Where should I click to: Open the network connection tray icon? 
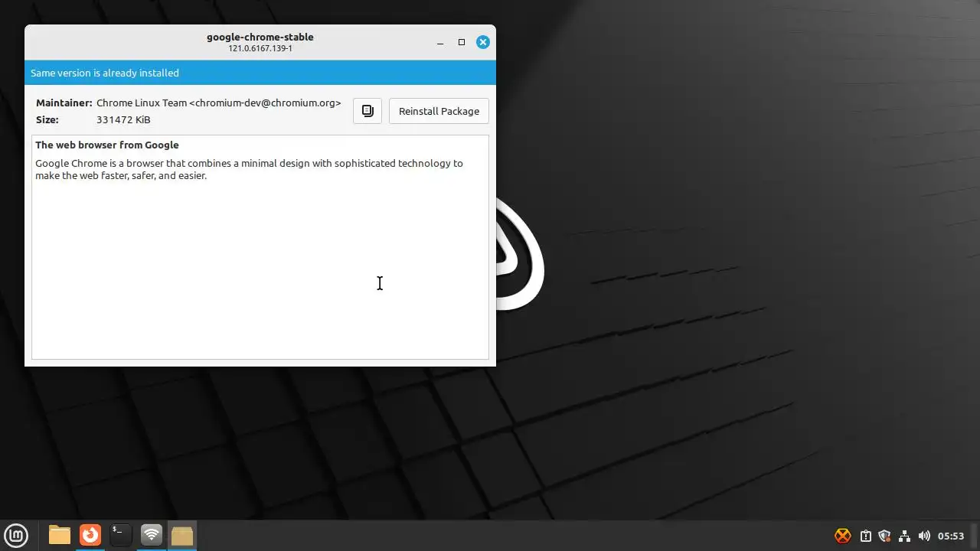[904, 536]
